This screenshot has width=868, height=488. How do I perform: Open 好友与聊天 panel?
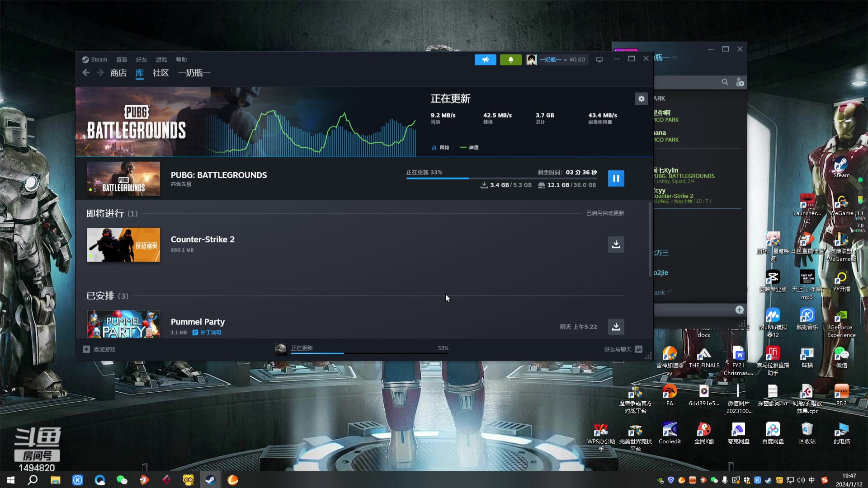point(623,349)
